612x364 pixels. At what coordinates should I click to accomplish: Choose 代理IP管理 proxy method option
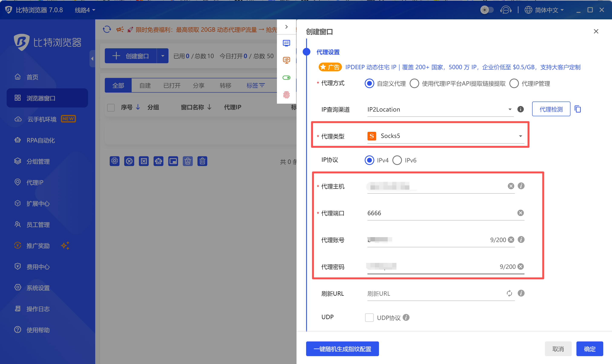coord(514,84)
